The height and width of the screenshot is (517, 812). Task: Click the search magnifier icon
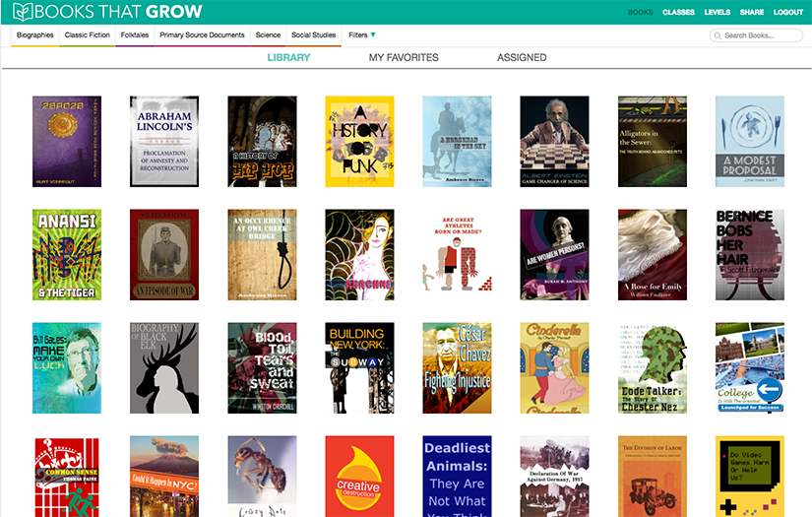pyautogui.click(x=718, y=35)
